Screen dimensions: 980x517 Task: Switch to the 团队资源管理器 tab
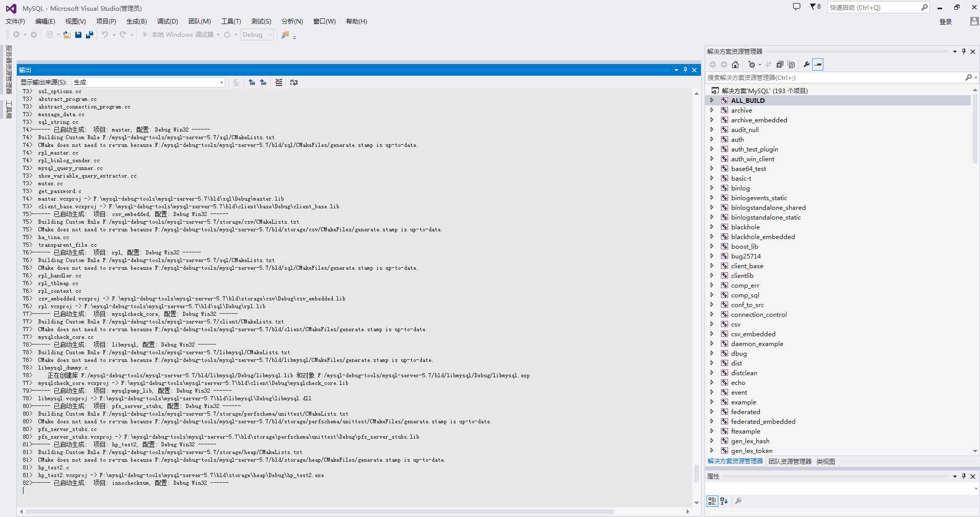(790, 461)
